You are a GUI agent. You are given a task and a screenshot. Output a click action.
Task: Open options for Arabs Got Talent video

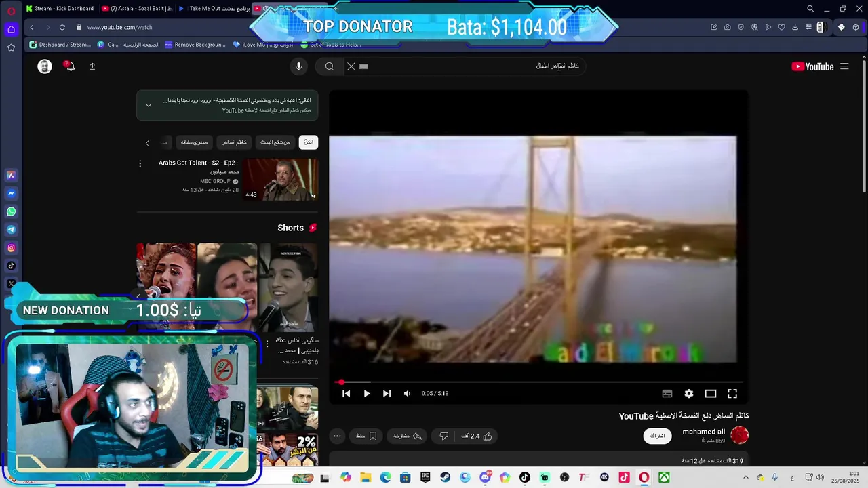140,163
